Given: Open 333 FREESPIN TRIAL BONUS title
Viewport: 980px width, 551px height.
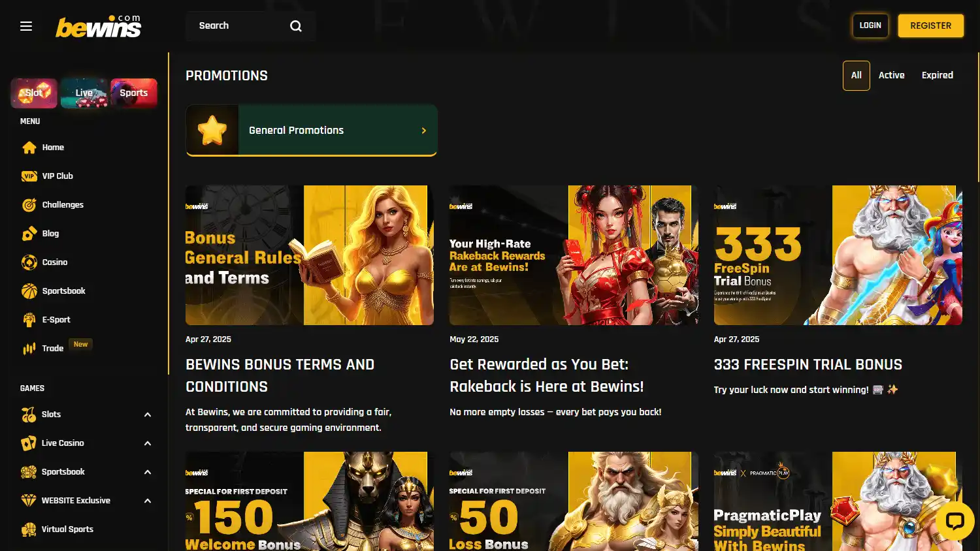Looking at the screenshot, I should click(808, 365).
